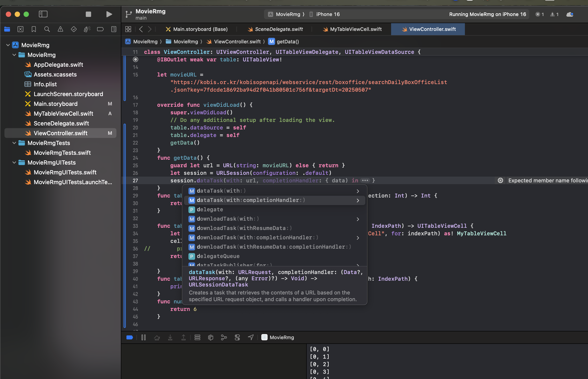
Task: Open the Debug navigator
Action: (x=87, y=29)
